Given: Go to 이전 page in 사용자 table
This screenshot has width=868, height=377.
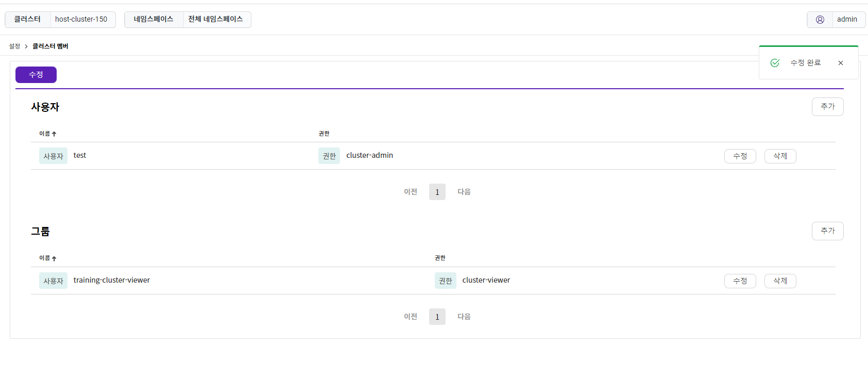Looking at the screenshot, I should pos(411,192).
